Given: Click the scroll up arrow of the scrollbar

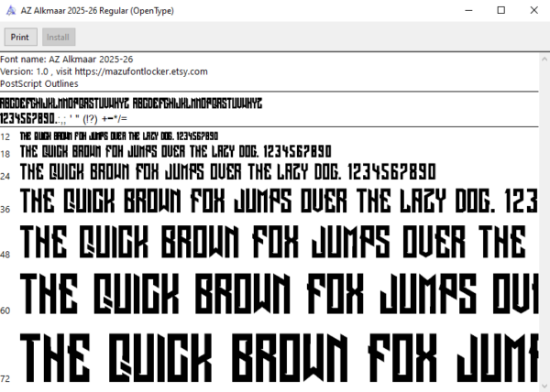Looking at the screenshot, I should coord(544,59).
